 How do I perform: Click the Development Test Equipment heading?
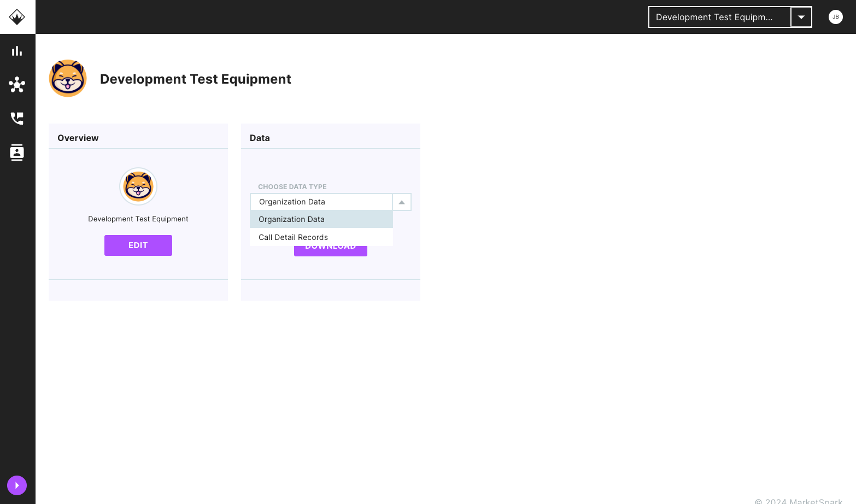click(195, 79)
